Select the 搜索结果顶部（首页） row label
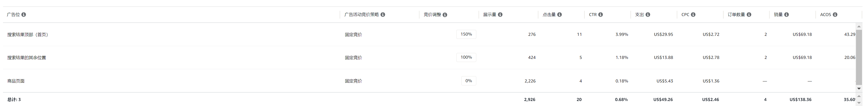Screen dimensions: 868x106 tap(28, 34)
